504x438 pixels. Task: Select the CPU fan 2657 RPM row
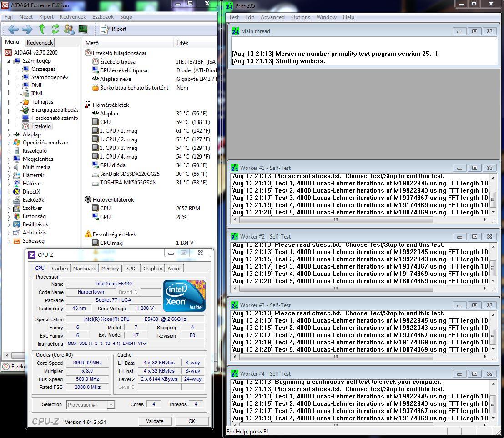point(150,209)
